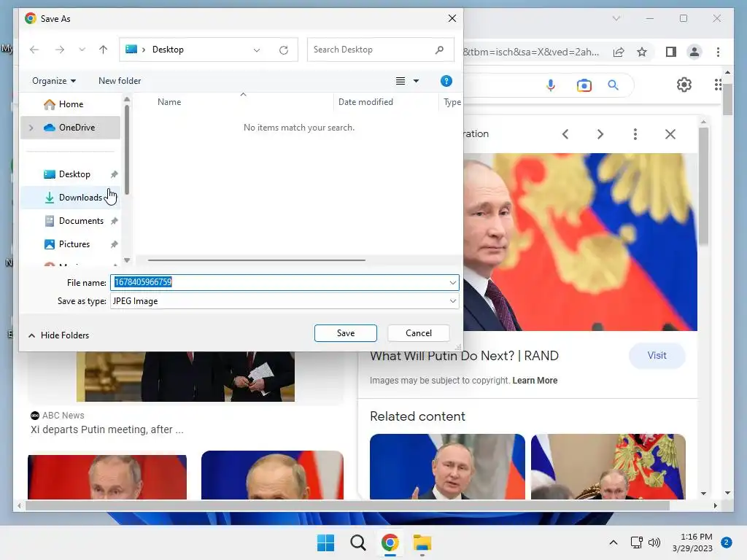Open the Chrome side panel

(671, 52)
